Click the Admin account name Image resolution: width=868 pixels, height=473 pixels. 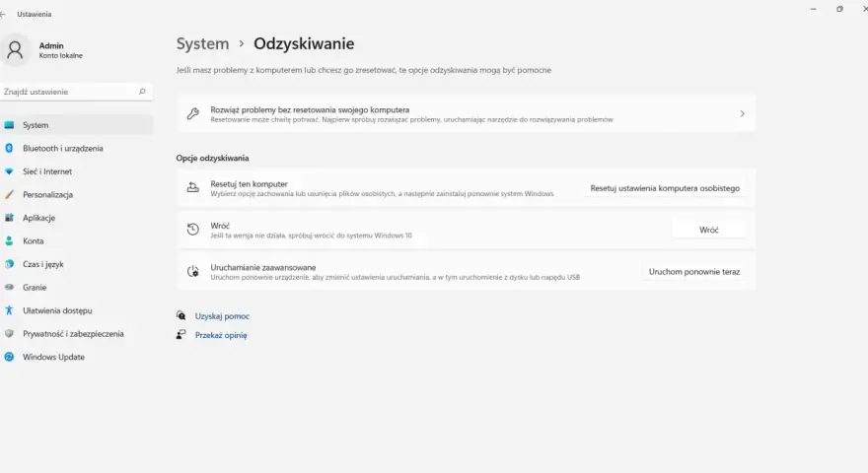click(x=51, y=45)
